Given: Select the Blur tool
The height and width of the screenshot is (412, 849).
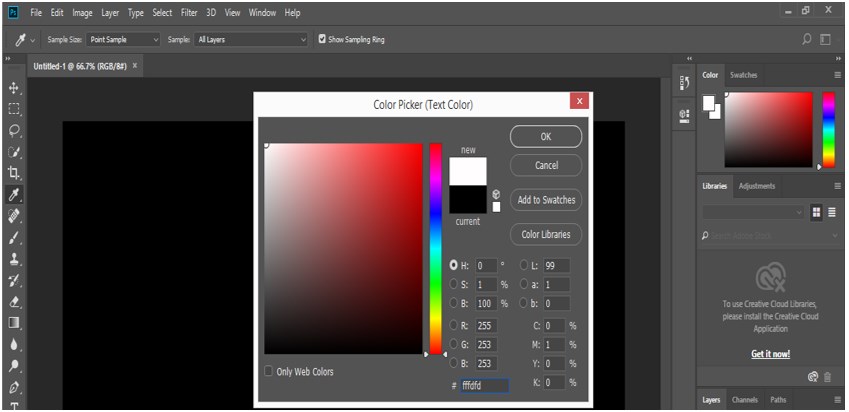Looking at the screenshot, I should pyautogui.click(x=14, y=344).
